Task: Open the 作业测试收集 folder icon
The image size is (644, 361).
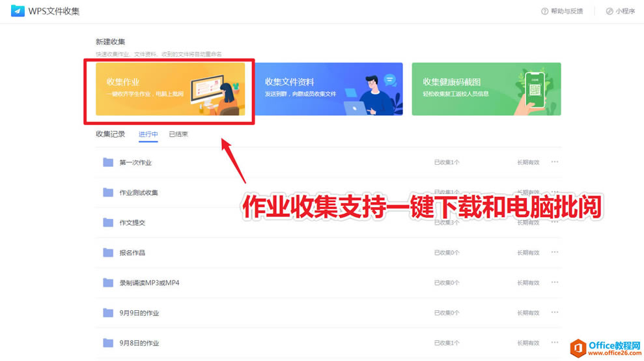Action: click(108, 192)
